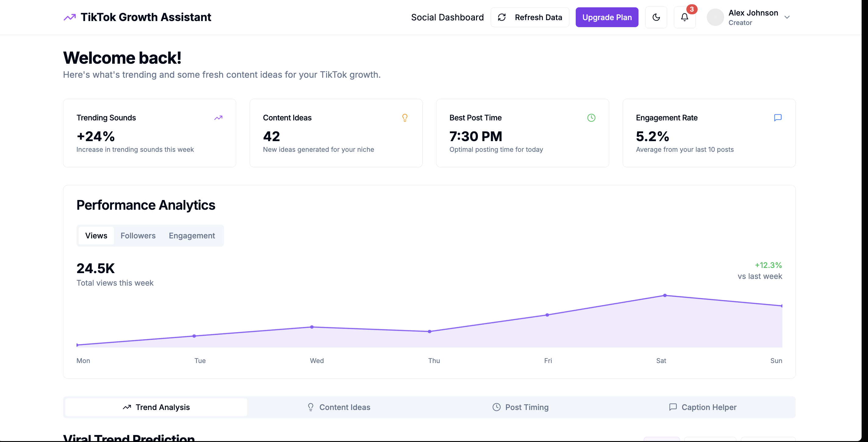Screen dimensions: 868x442
Task: Click the Upgrade Plan button
Action: pyautogui.click(x=607, y=17)
